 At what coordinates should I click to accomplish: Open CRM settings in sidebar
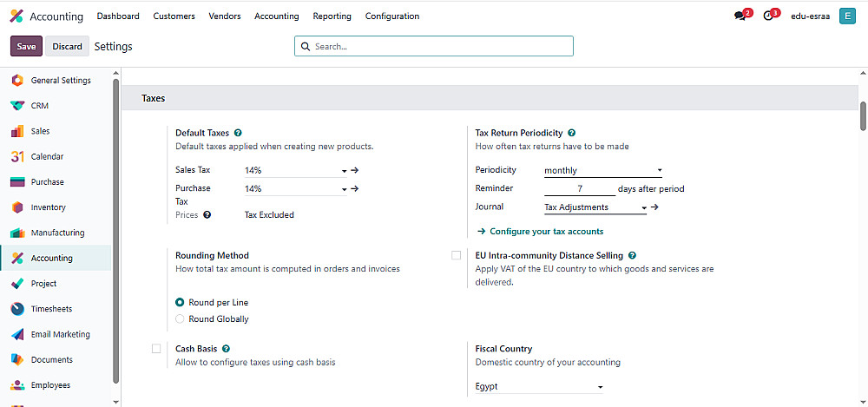point(39,106)
